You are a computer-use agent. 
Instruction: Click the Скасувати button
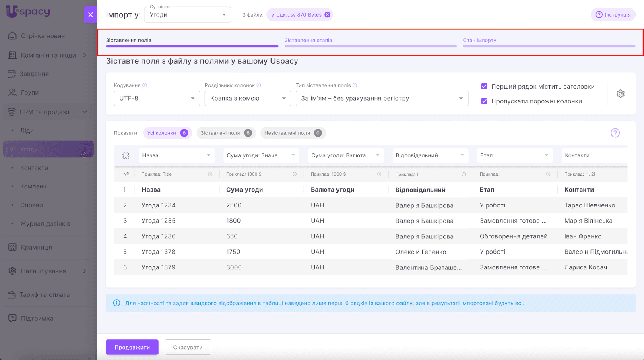188,347
